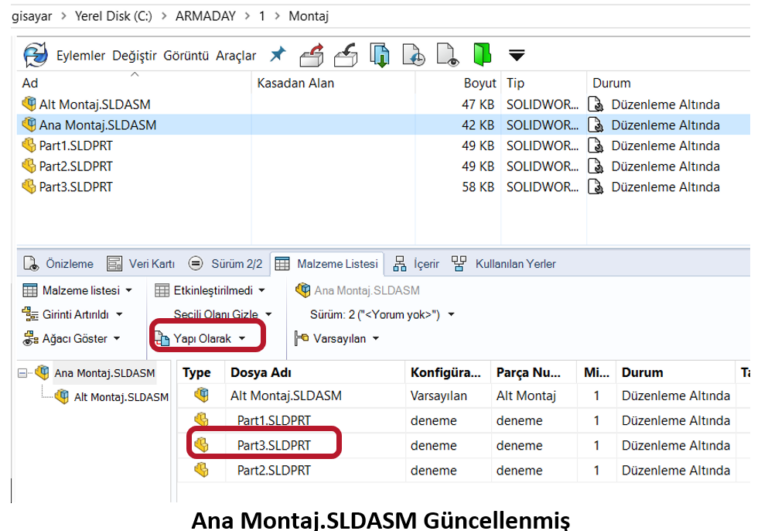Click the get version clock icon

414,55
